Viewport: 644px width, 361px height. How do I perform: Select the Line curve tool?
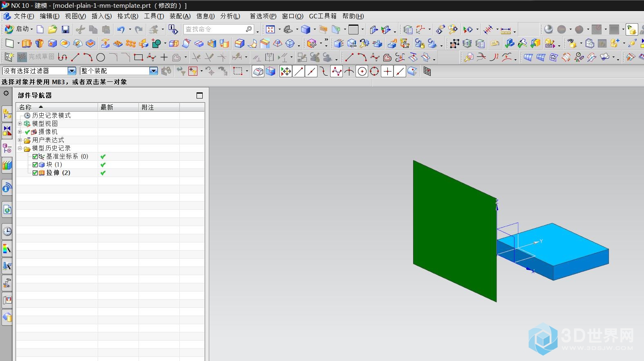point(75,57)
